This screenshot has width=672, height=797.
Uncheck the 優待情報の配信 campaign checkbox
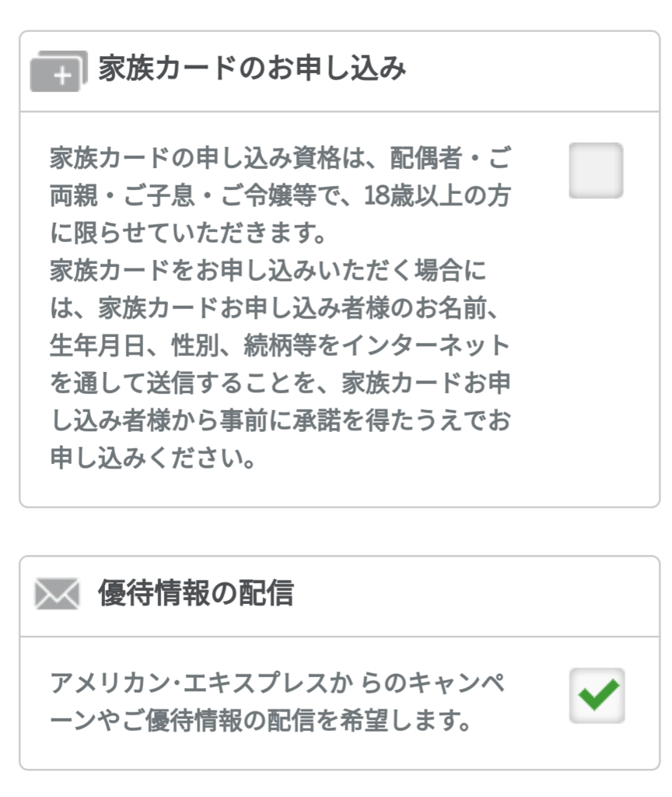597,695
